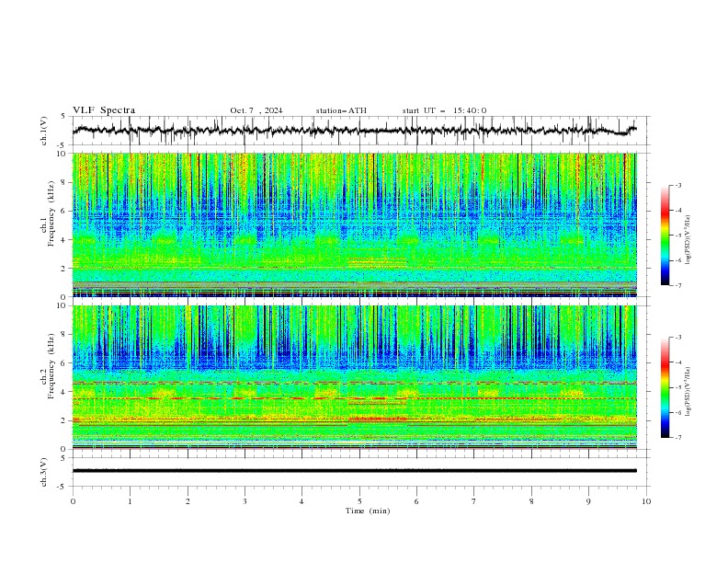Click the 'ch.1(V)' waveform axis label
This screenshot has height=563, width=728.
coord(44,131)
